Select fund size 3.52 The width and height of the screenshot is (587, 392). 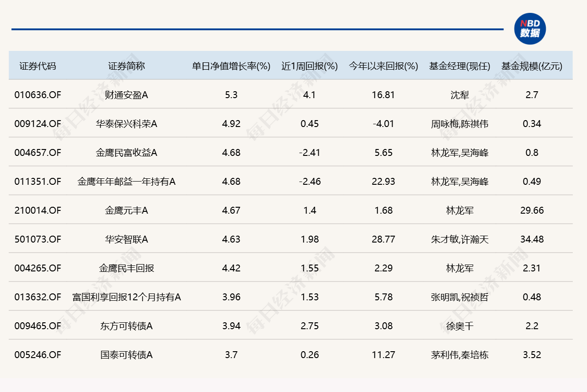point(532,355)
